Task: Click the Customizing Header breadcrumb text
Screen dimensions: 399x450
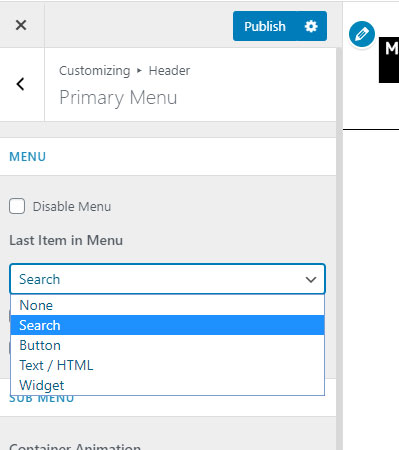Action: (x=124, y=71)
